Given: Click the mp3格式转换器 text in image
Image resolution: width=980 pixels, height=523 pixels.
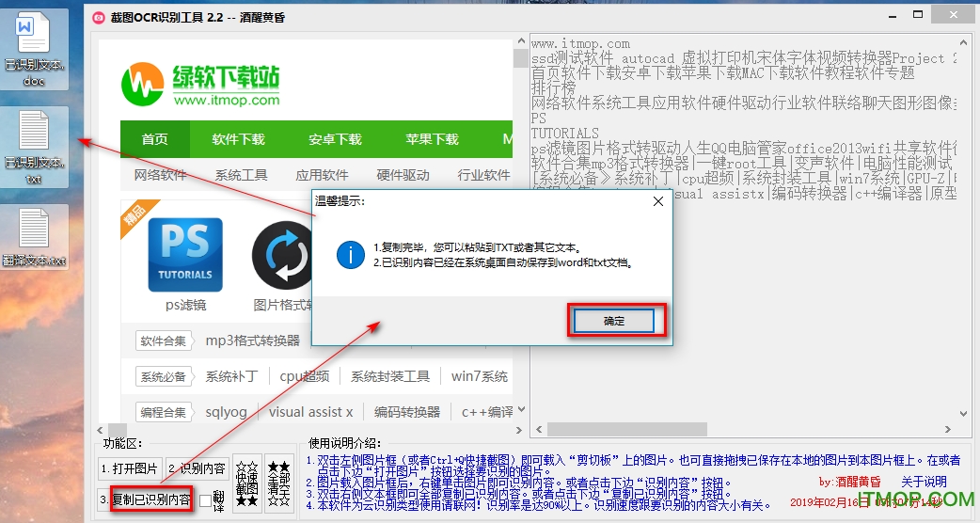Looking at the screenshot, I should (x=252, y=341).
